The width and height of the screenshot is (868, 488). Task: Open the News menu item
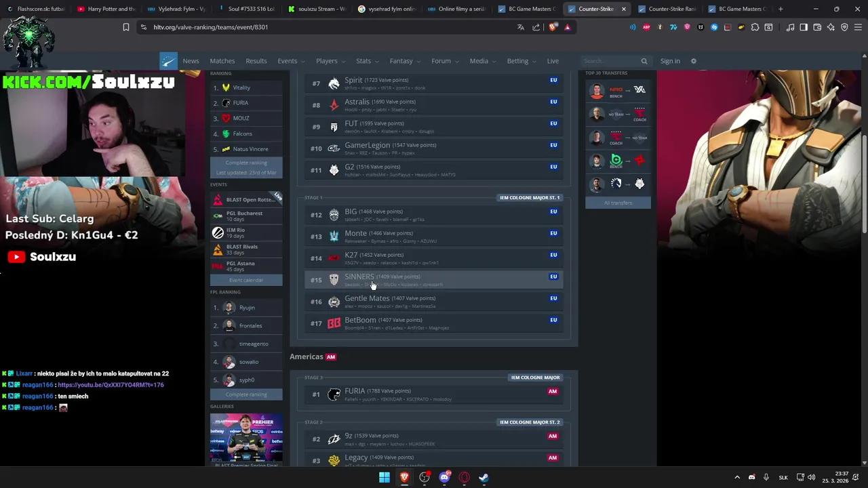click(191, 61)
